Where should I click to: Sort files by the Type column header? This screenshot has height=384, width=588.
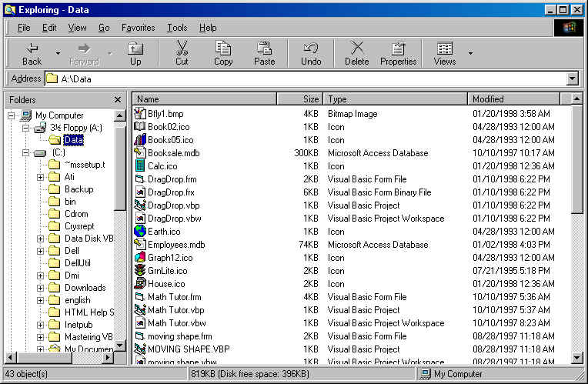point(396,99)
